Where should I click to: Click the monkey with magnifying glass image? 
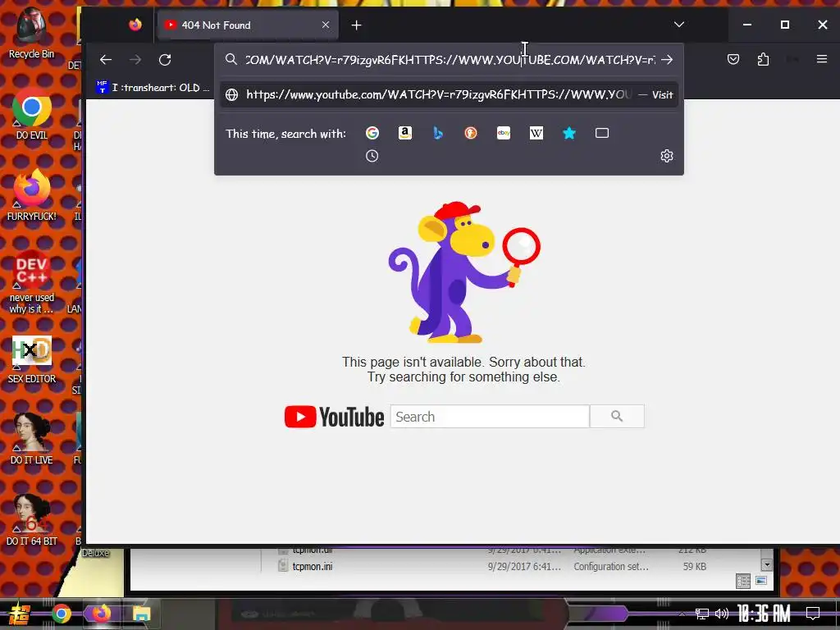click(x=463, y=272)
